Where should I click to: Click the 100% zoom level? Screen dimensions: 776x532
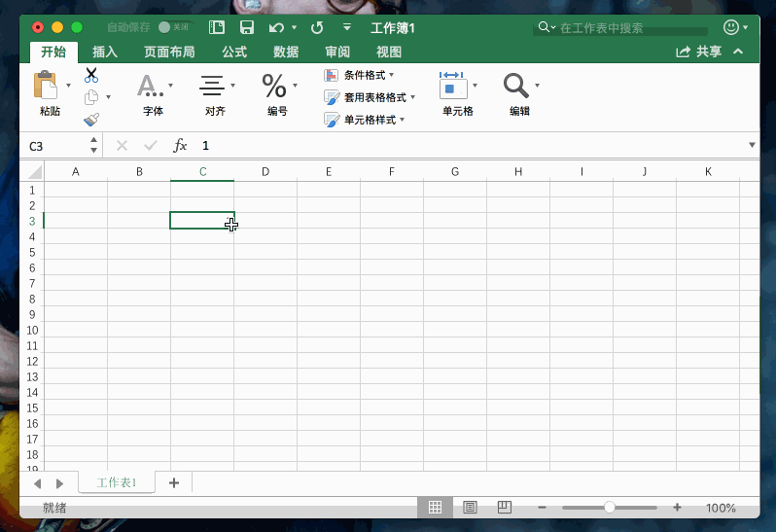721,508
